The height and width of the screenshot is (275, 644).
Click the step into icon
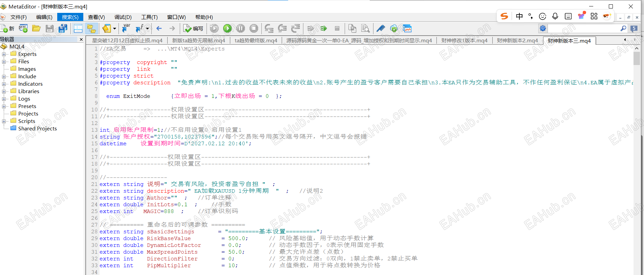269,29
